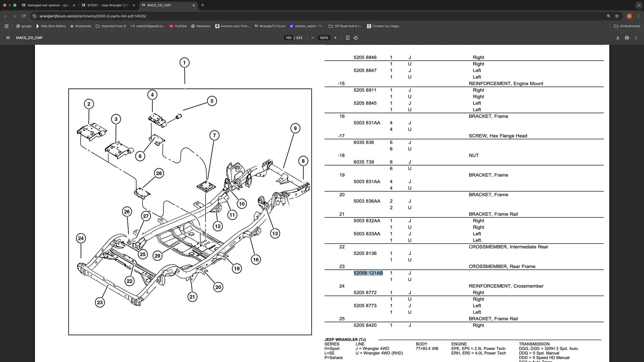Open the WranglerTJ Forum bookmark

pos(270,26)
